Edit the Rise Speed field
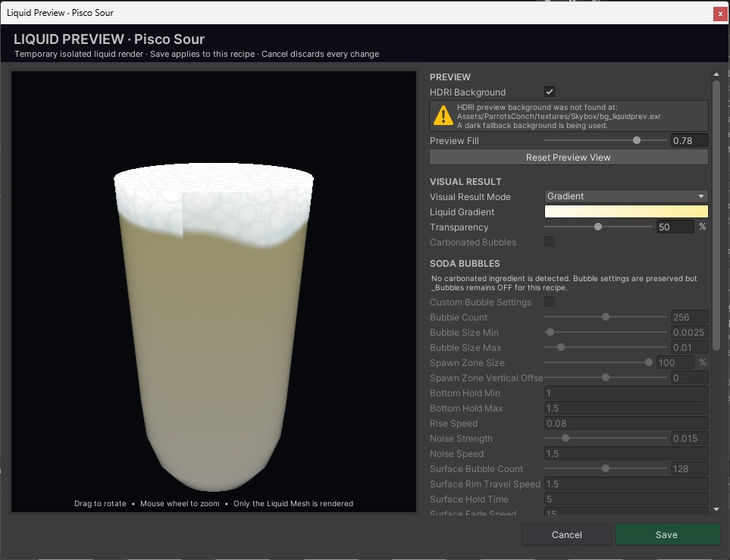The height and width of the screenshot is (560, 730). [626, 423]
